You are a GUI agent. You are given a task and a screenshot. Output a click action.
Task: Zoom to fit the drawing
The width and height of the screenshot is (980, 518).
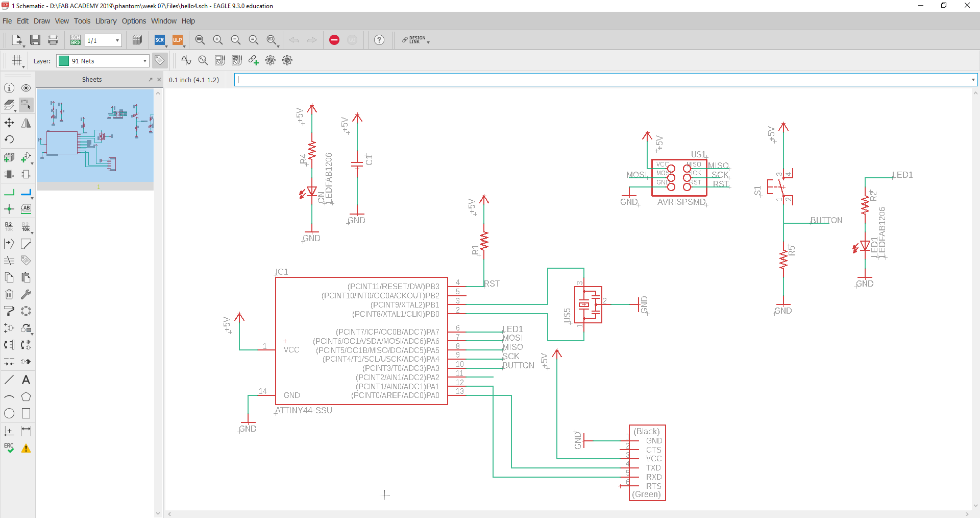pyautogui.click(x=200, y=40)
